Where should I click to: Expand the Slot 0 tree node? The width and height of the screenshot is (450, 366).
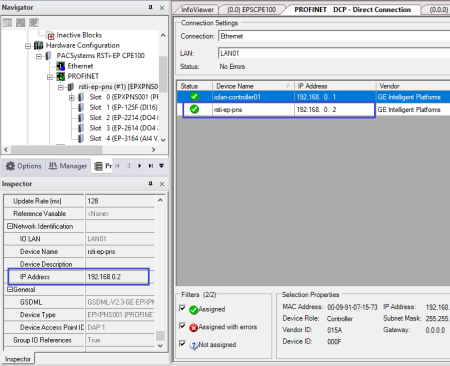click(x=72, y=98)
